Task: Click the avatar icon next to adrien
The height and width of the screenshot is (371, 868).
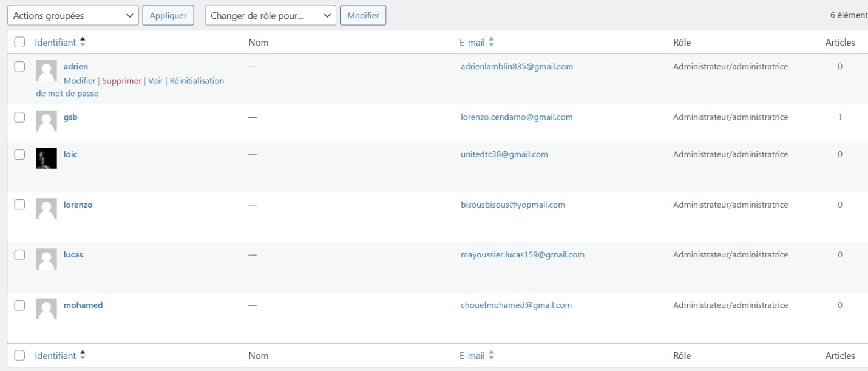Action: (46, 70)
